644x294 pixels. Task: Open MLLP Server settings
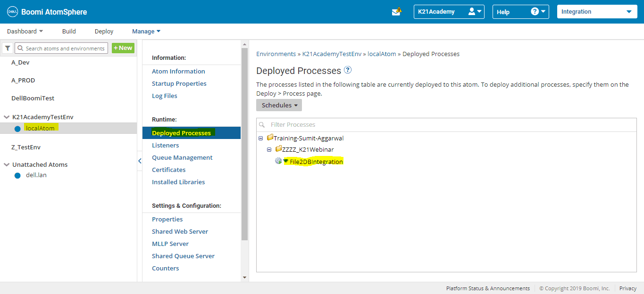(x=170, y=244)
